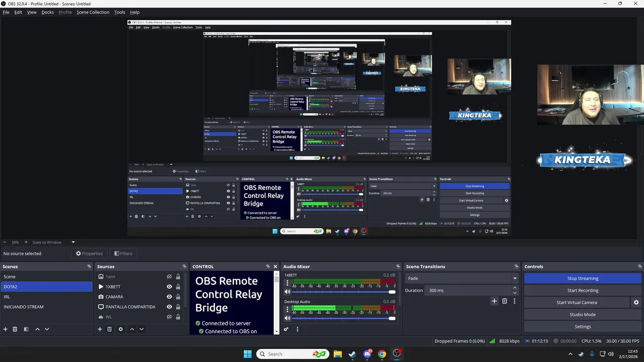This screenshot has height=362, width=644.
Task: Remove selected scene with trash icon
Action: [x=15, y=329]
